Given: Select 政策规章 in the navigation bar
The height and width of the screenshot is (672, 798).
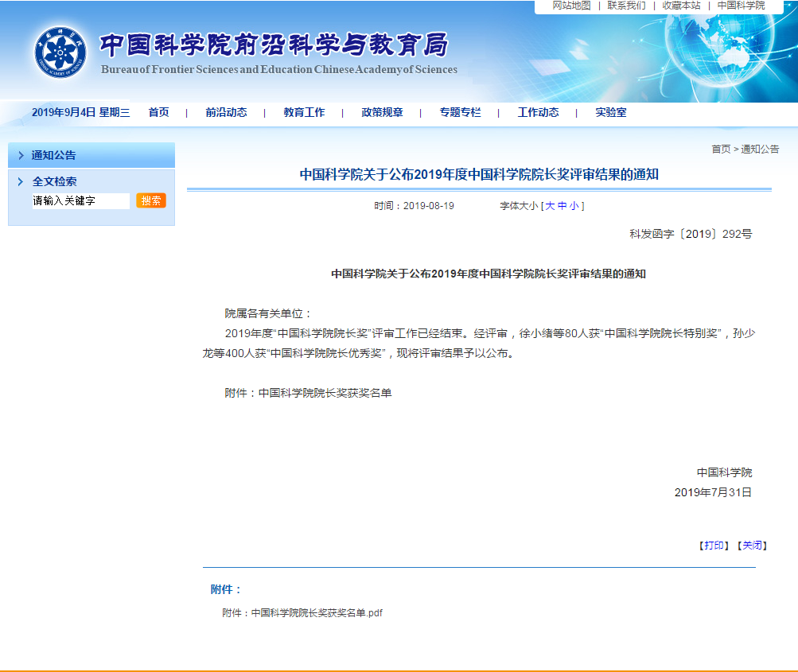Looking at the screenshot, I should (x=382, y=113).
